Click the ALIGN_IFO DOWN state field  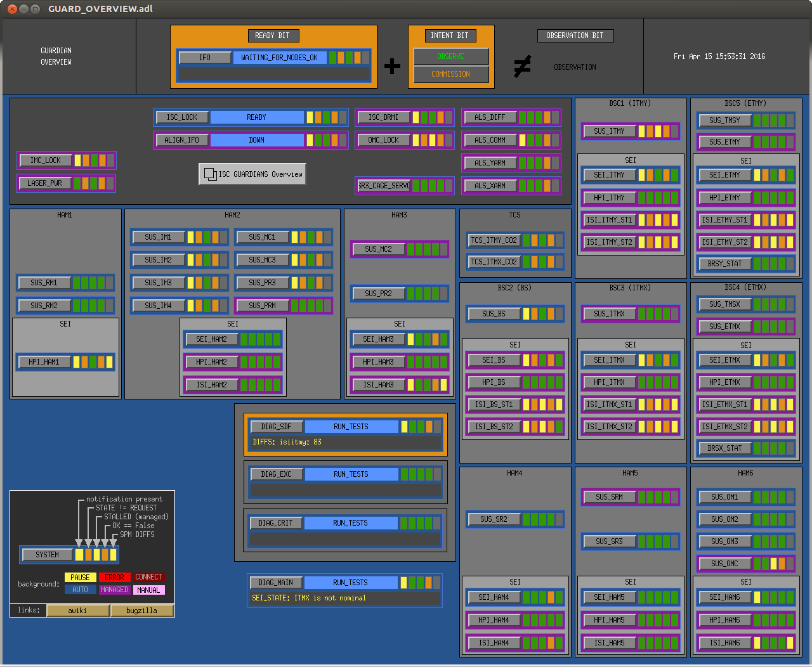[x=257, y=140]
